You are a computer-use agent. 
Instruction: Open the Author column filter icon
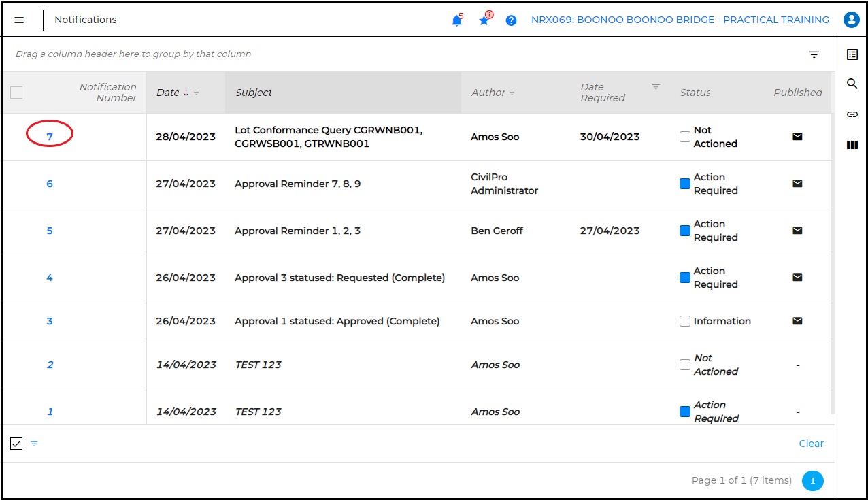coord(512,93)
